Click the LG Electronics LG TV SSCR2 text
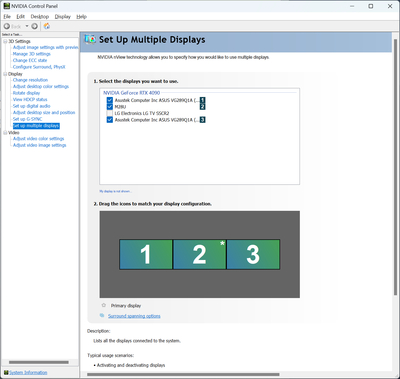Screen dimensions: 400x379 point(142,113)
